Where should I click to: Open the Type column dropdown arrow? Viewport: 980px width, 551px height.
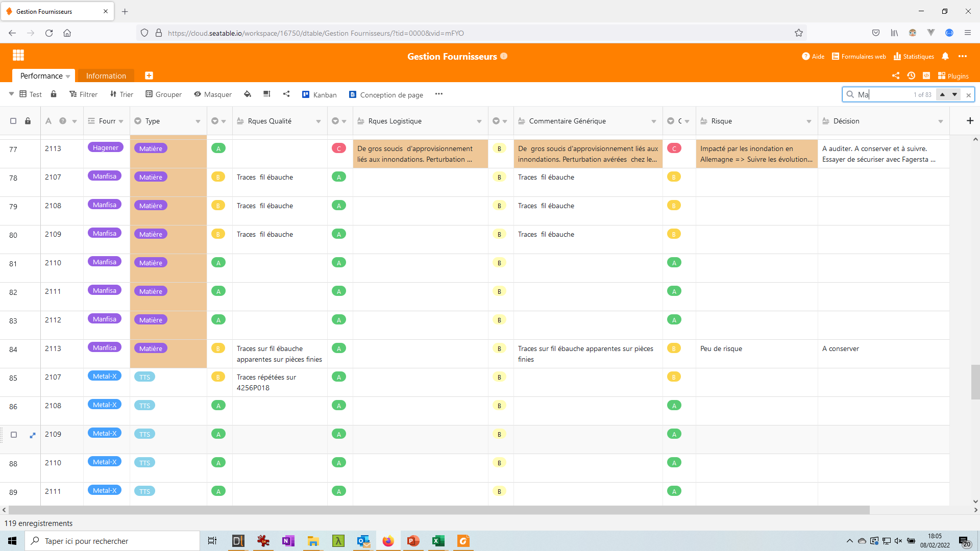198,121
